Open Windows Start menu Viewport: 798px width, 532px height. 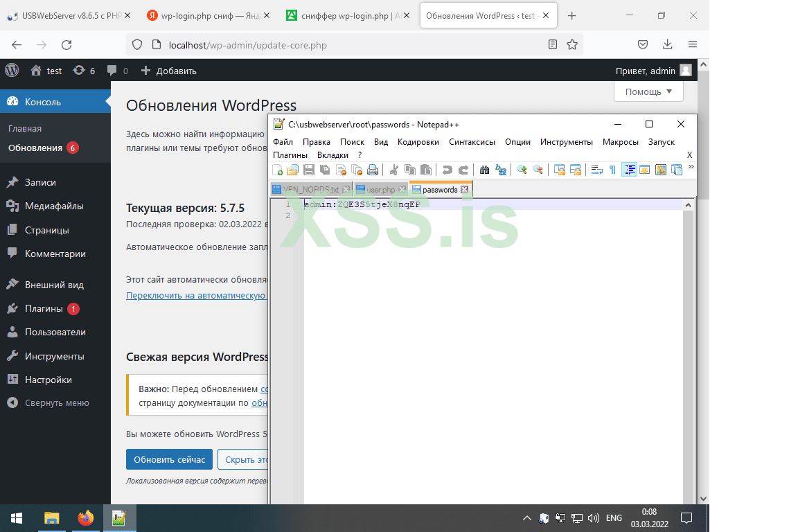click(x=17, y=518)
